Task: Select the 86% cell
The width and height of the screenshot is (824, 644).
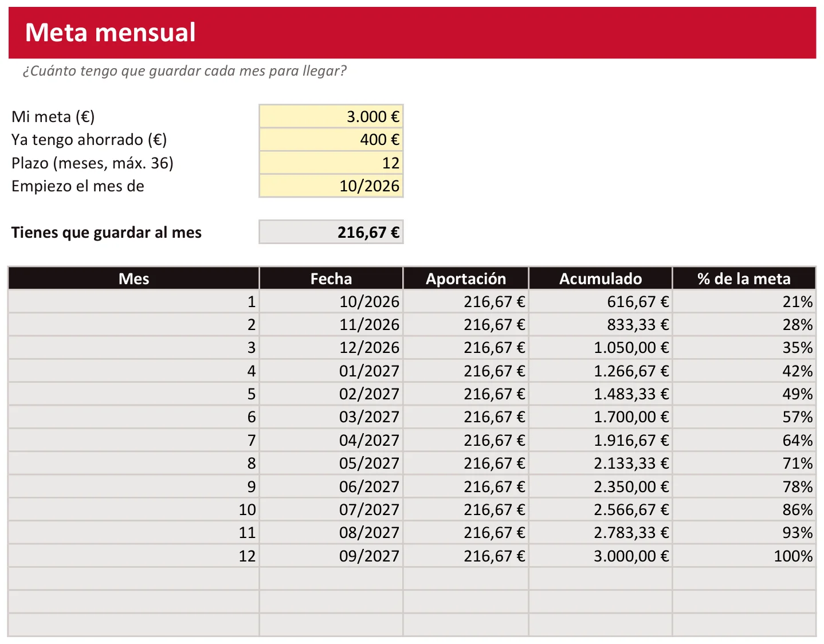Action: [744, 509]
